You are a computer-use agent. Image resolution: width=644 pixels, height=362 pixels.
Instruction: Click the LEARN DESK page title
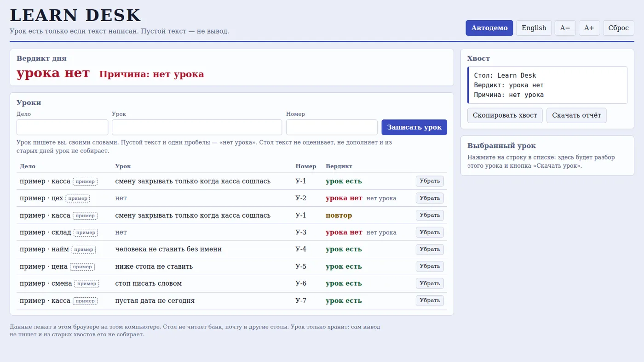(75, 16)
